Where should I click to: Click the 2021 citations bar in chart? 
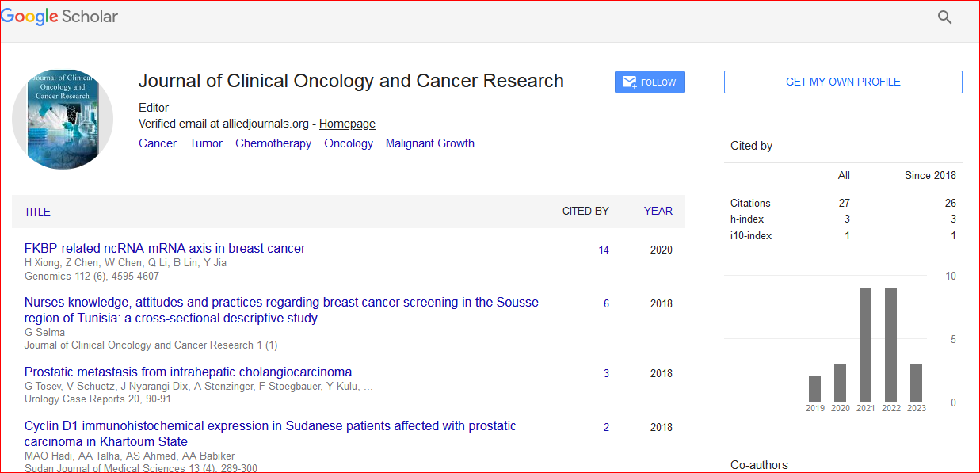[x=865, y=344]
